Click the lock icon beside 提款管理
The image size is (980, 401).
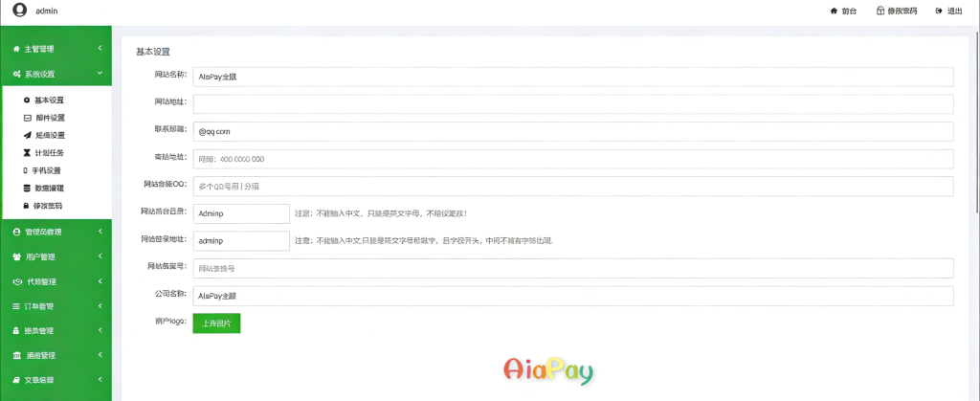[16, 330]
